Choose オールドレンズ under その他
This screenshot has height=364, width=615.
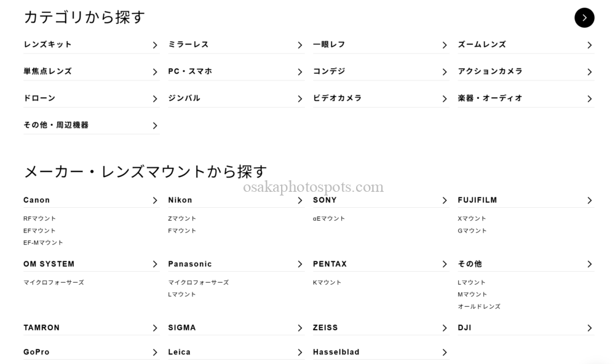click(478, 306)
